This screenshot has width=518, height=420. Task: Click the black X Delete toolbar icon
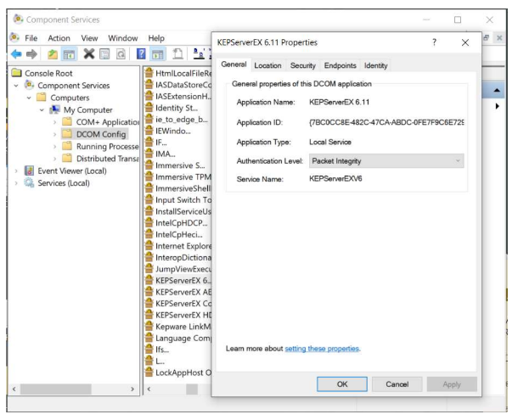(89, 53)
